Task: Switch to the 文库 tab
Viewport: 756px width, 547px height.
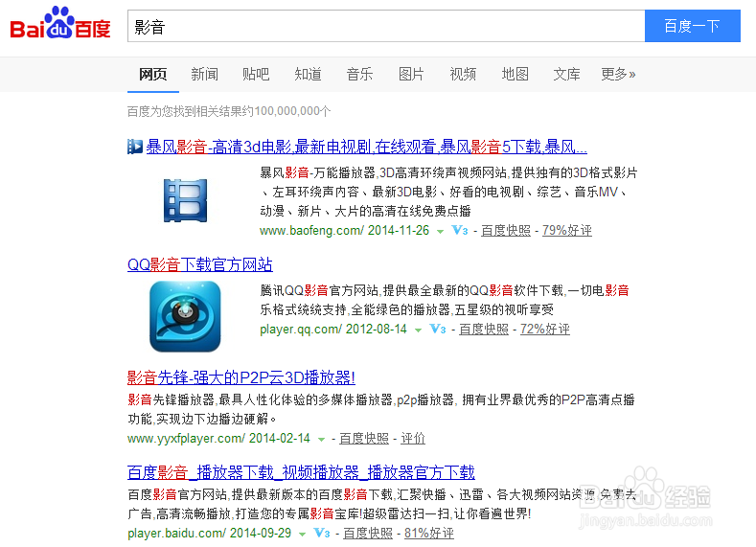Action: click(x=566, y=74)
